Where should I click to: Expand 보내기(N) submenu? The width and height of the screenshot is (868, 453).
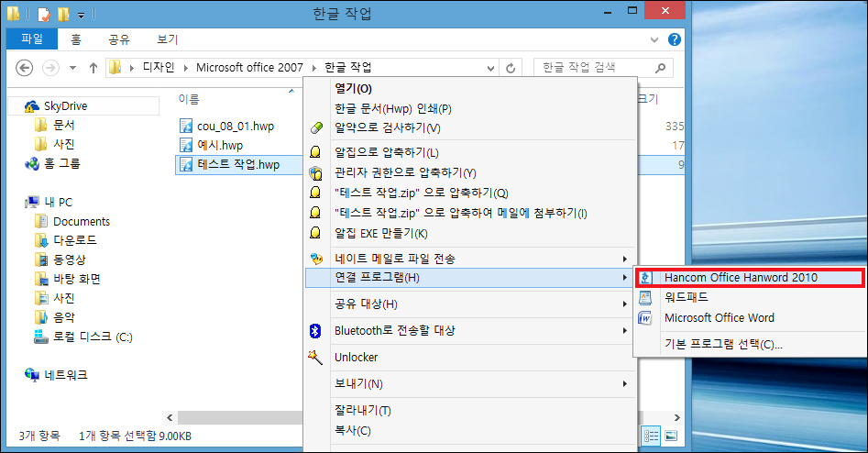pyautogui.click(x=470, y=384)
